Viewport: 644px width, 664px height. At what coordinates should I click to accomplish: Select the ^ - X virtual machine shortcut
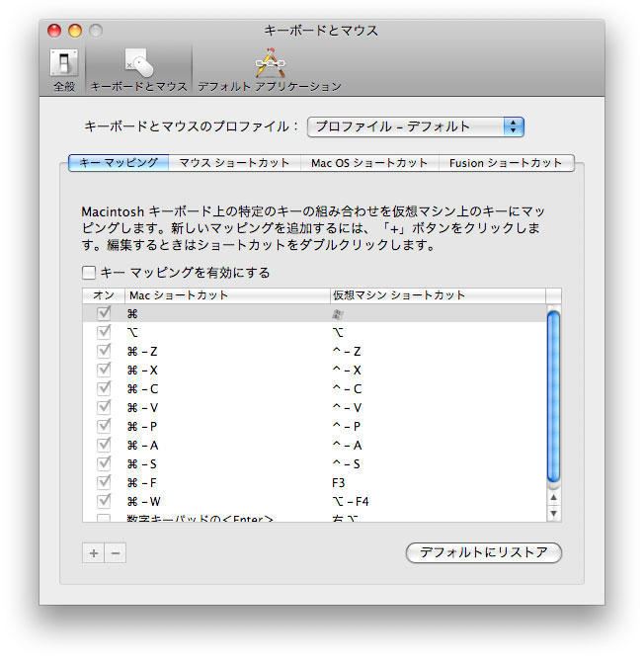[x=347, y=371]
